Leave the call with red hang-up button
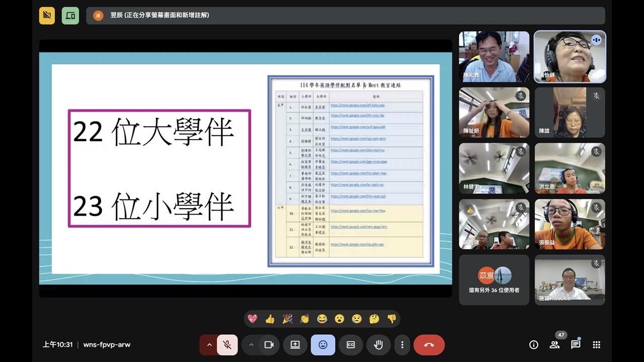The height and width of the screenshot is (362, 644). [429, 345]
